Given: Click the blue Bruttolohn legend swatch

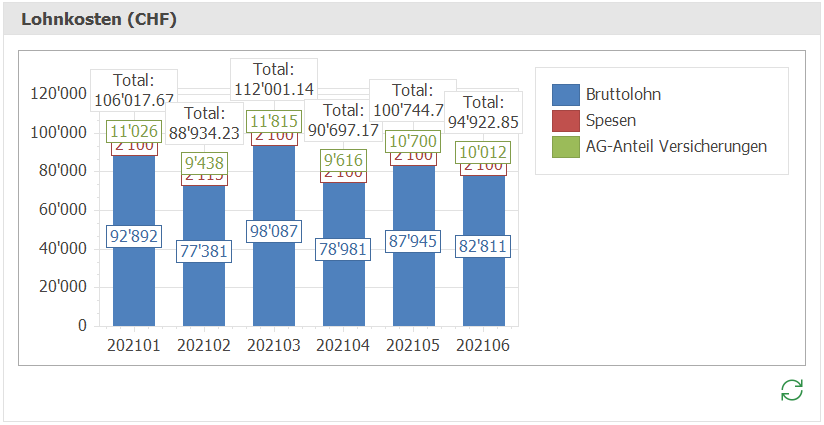Looking at the screenshot, I should point(565,95).
